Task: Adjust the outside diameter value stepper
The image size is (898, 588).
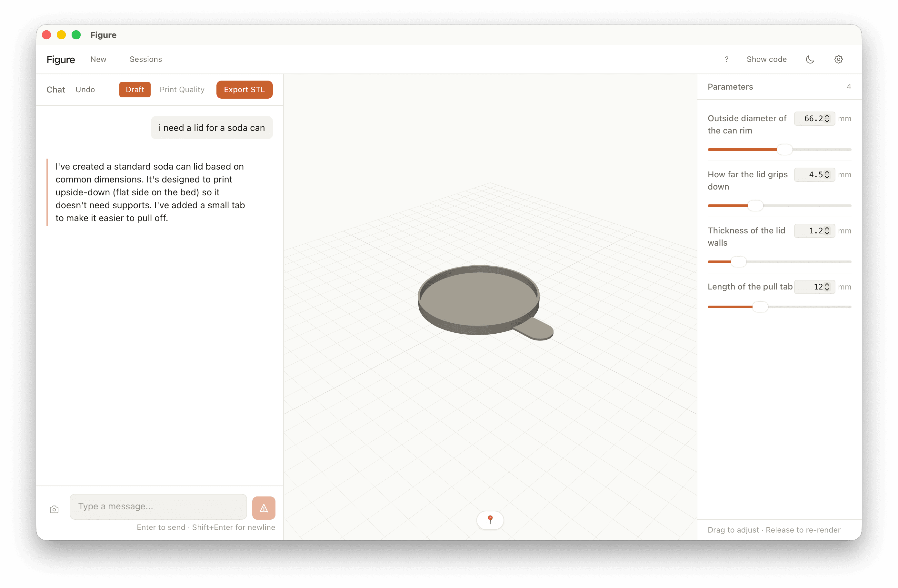Action: tap(827, 118)
